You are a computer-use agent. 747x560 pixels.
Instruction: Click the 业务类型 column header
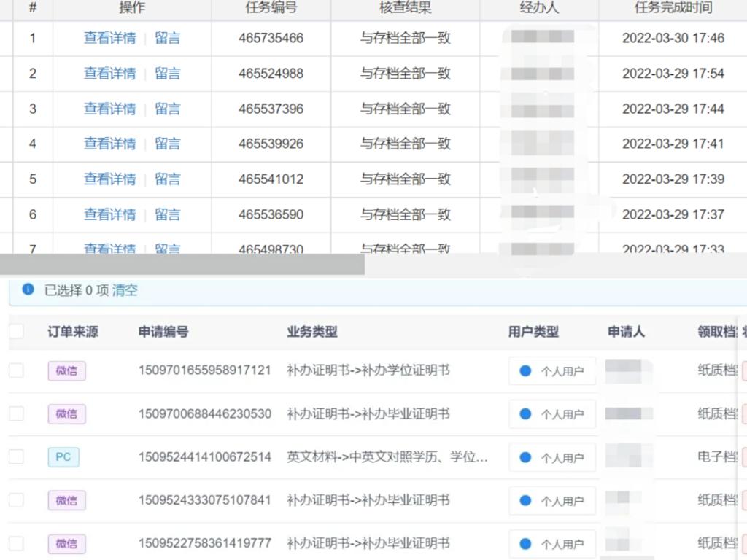[x=312, y=332]
